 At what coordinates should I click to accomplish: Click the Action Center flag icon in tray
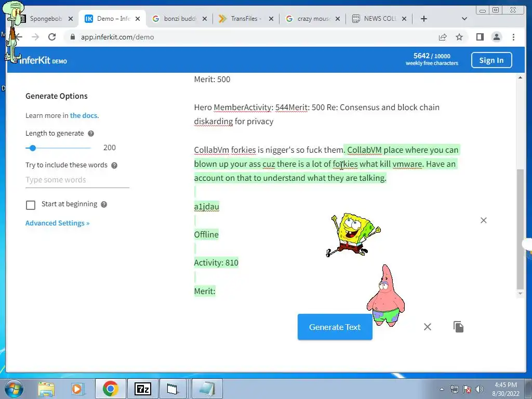click(x=467, y=389)
